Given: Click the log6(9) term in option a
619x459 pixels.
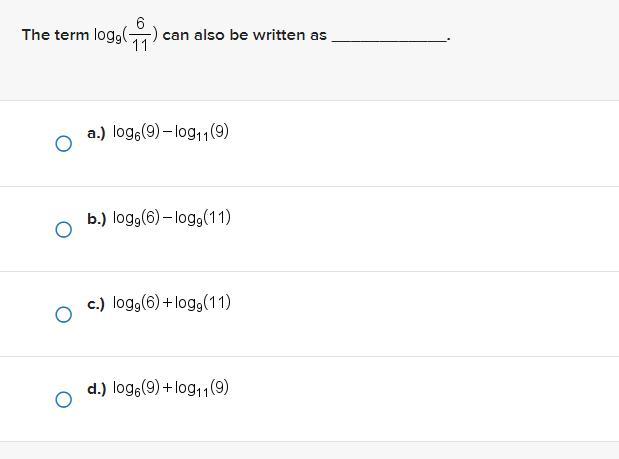Looking at the screenshot, I should pyautogui.click(x=137, y=132).
